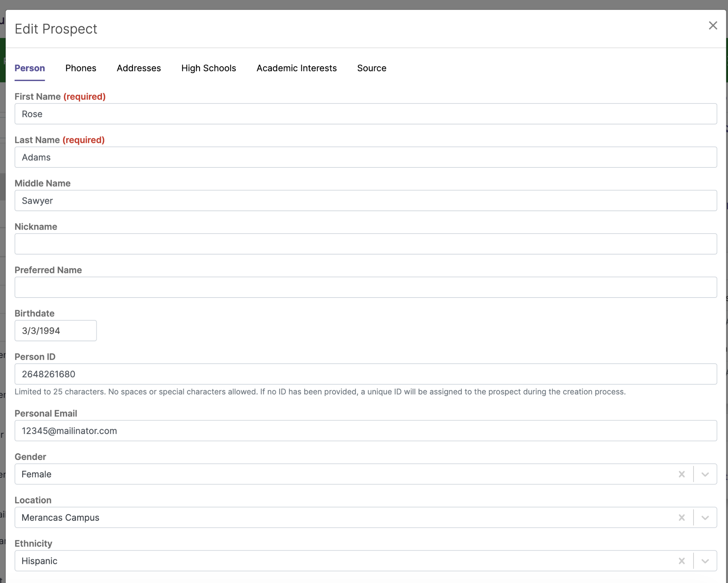Open the Phones tab
Viewport: 728px width, 583px height.
point(81,68)
